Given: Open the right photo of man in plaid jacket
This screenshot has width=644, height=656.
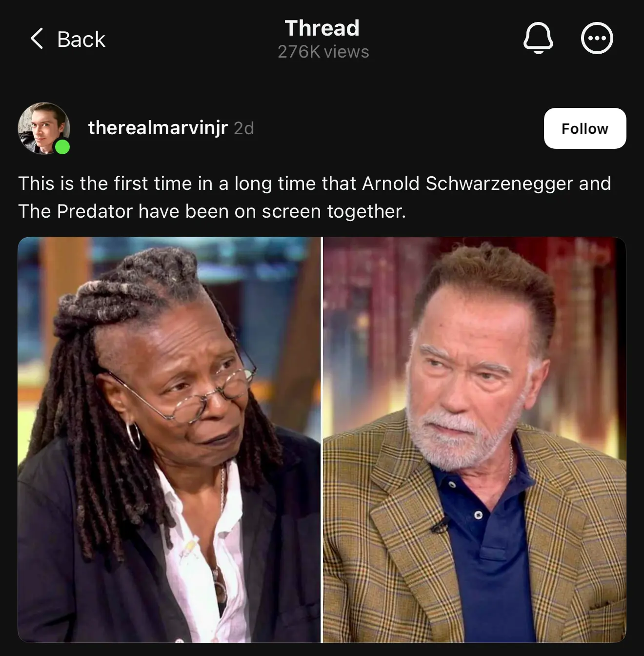Looking at the screenshot, I should tap(474, 439).
